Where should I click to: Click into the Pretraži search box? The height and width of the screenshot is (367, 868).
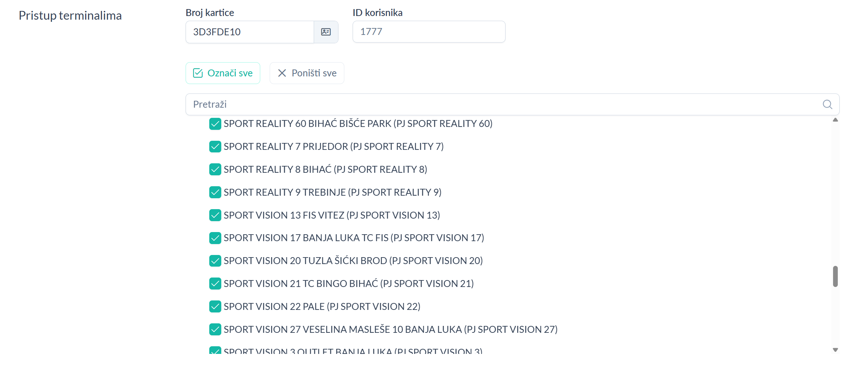click(x=502, y=104)
